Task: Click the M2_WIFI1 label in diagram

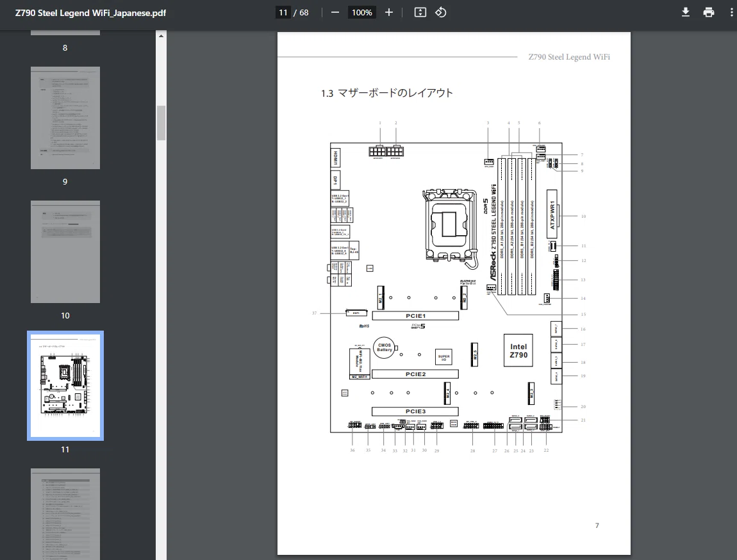Action: click(x=360, y=377)
